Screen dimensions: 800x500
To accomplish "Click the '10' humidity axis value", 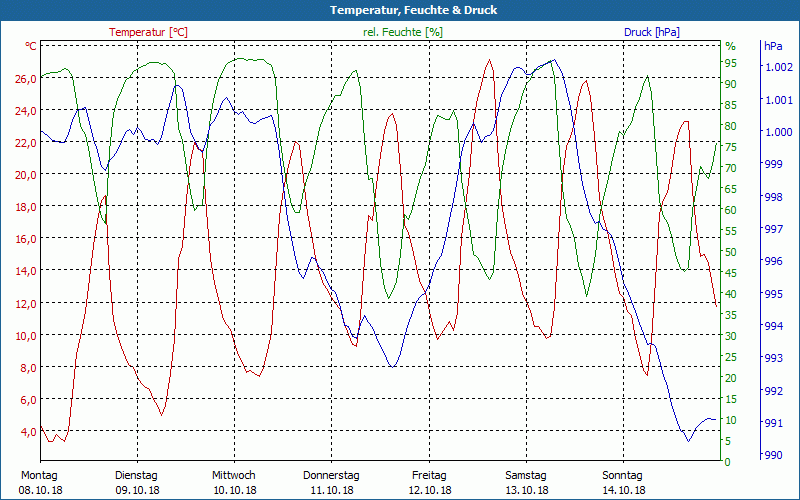I will click(731, 419).
